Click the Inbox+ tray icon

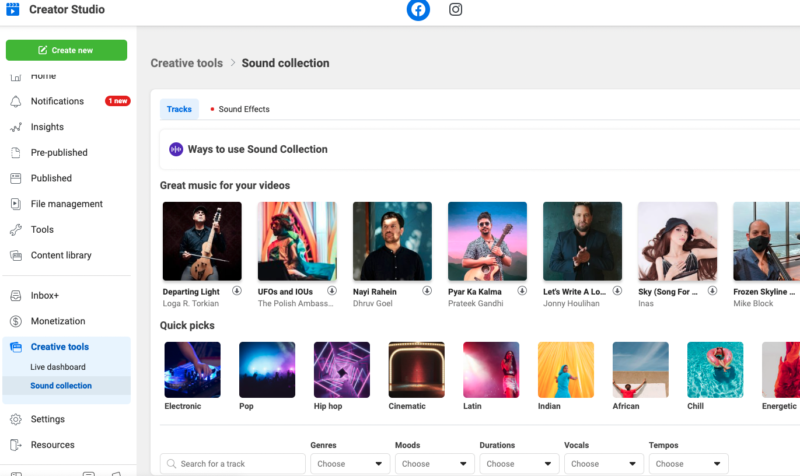(x=16, y=295)
